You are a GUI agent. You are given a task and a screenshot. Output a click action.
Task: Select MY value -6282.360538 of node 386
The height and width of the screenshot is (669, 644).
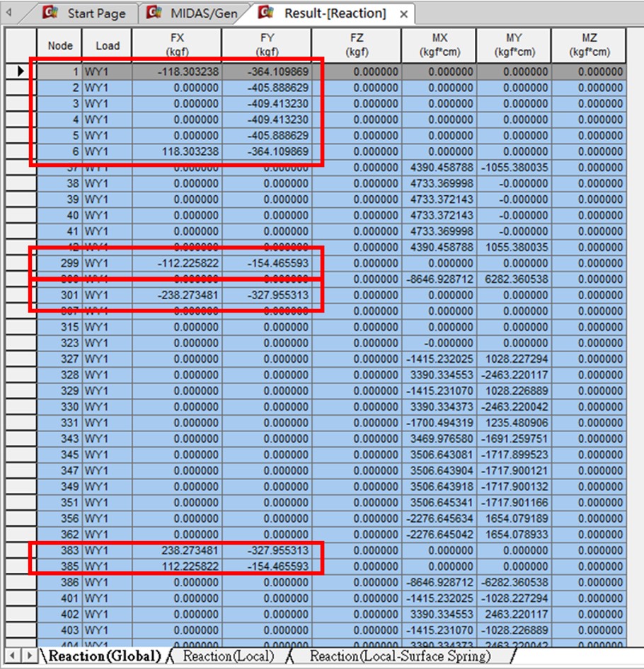(x=514, y=583)
